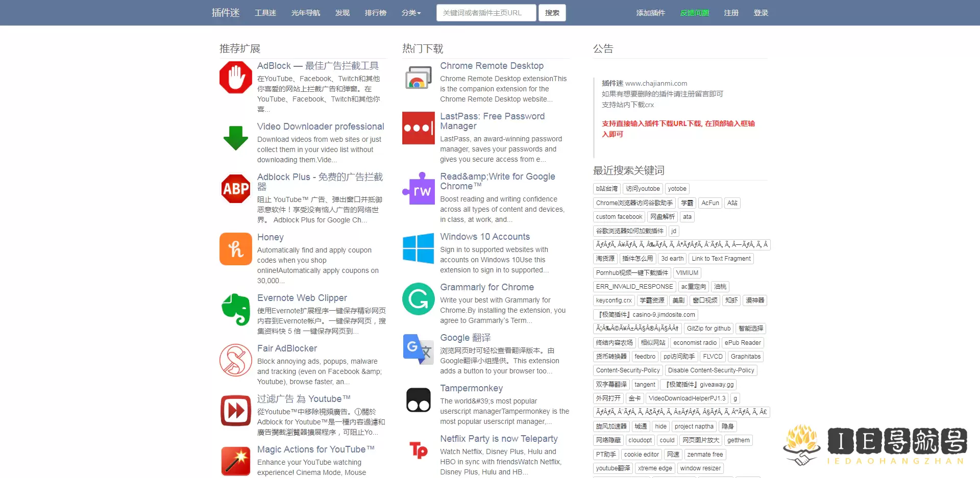The width and height of the screenshot is (980, 478).
Task: Click the 插件迷 site logo
Action: click(226, 13)
